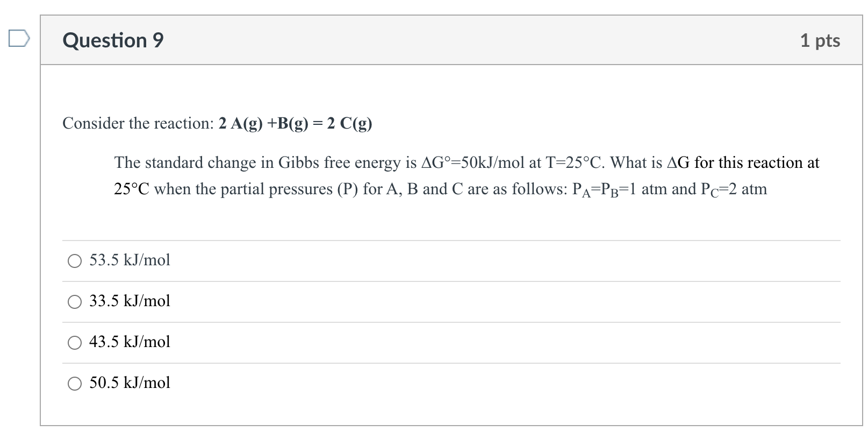Viewport: 868px width, 431px height.
Task: Click the 1 pts label
Action: tap(821, 40)
